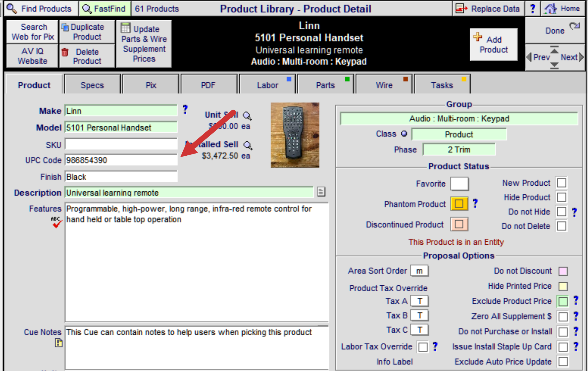Check New Product checkbox
Viewport: 588px width, 371px height.
click(x=561, y=183)
